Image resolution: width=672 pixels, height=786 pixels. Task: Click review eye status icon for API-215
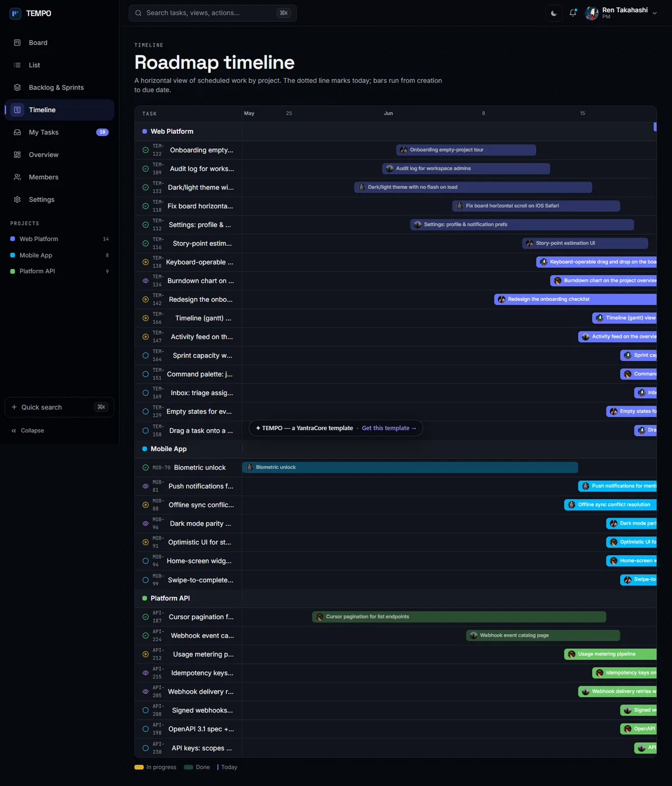[146, 673]
